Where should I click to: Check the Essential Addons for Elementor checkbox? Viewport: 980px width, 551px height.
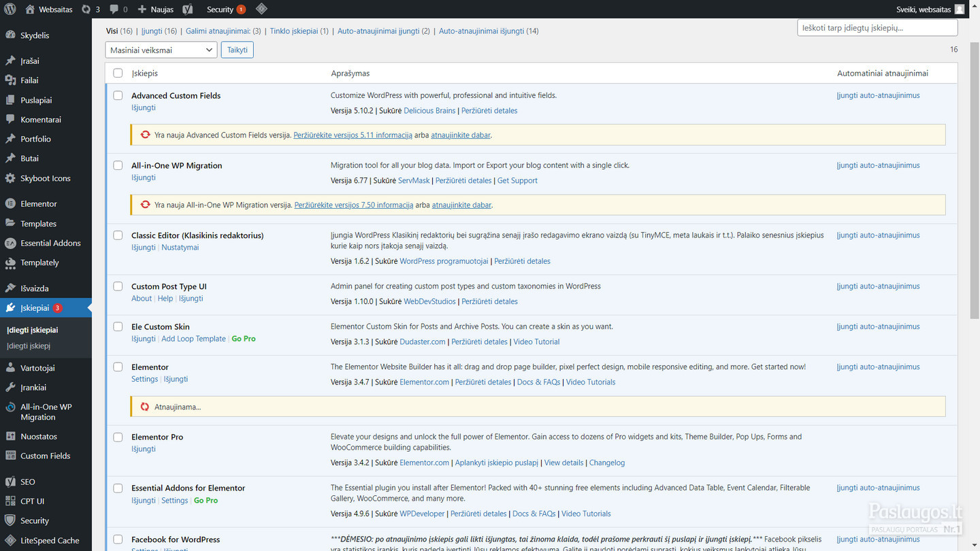pyautogui.click(x=118, y=488)
